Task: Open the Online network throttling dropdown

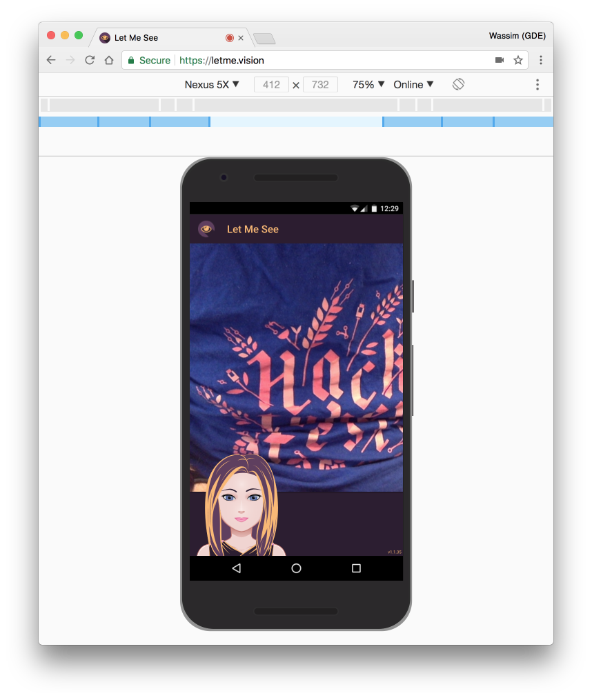Action: [413, 84]
